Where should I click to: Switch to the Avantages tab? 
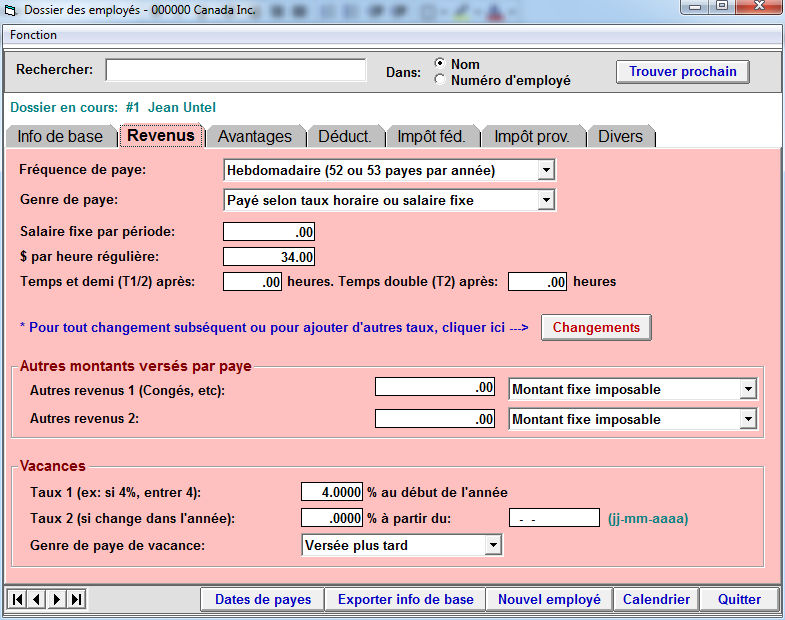point(255,136)
